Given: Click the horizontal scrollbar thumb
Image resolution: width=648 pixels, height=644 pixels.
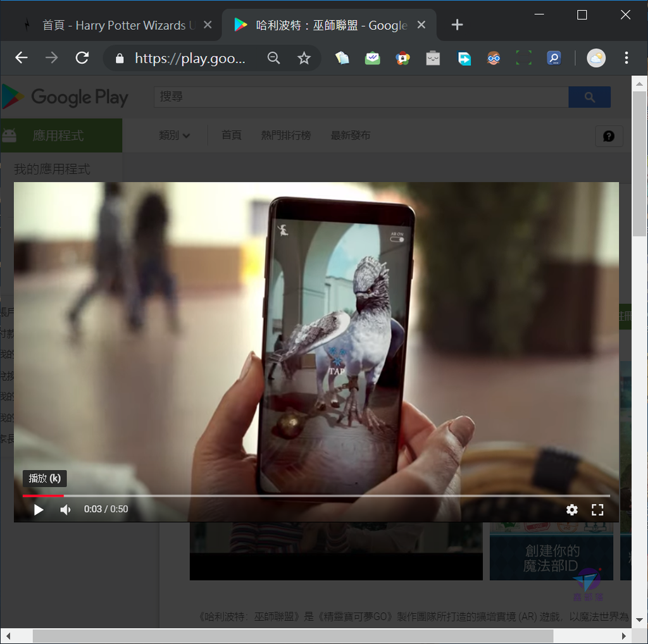Looking at the screenshot, I should click(293, 636).
